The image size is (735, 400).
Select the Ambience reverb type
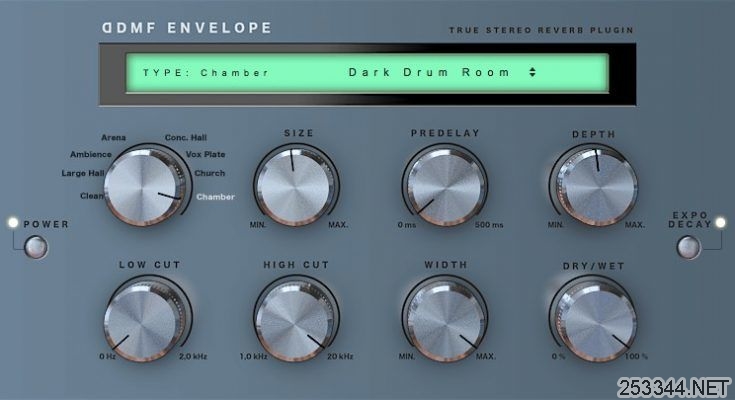(x=91, y=154)
